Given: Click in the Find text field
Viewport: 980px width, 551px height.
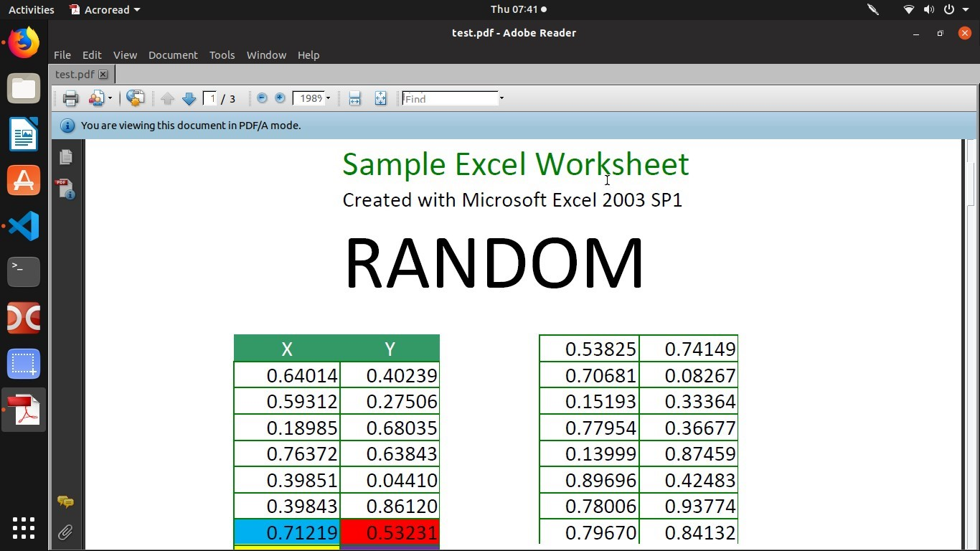Looking at the screenshot, I should tap(450, 98).
